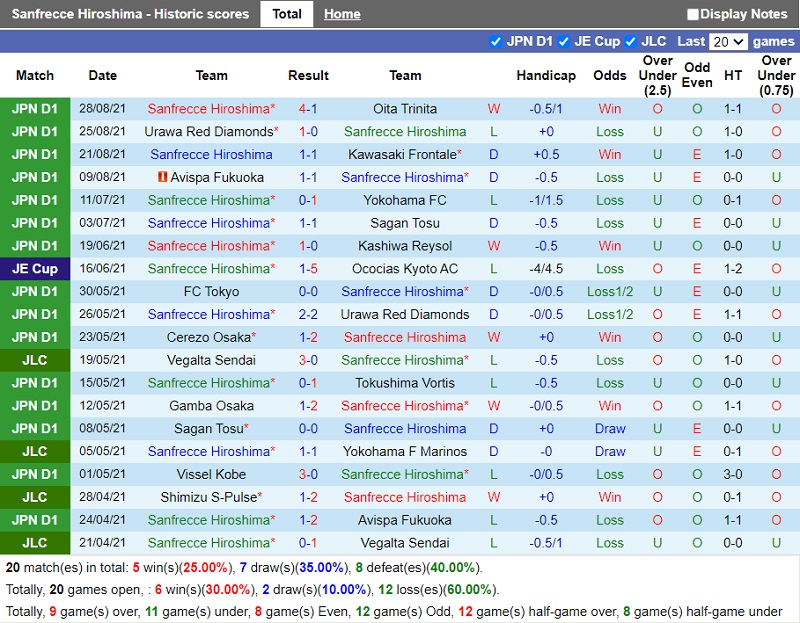Open the Ococias Kyoto AC team page
The width and height of the screenshot is (800, 623).
(x=405, y=268)
